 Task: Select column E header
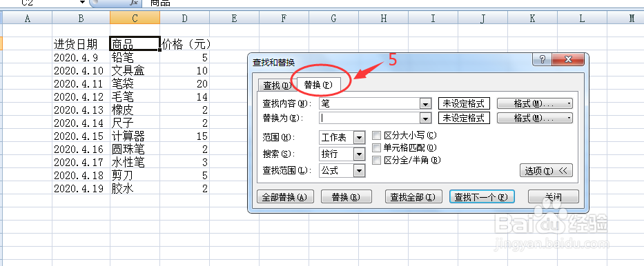[234, 18]
